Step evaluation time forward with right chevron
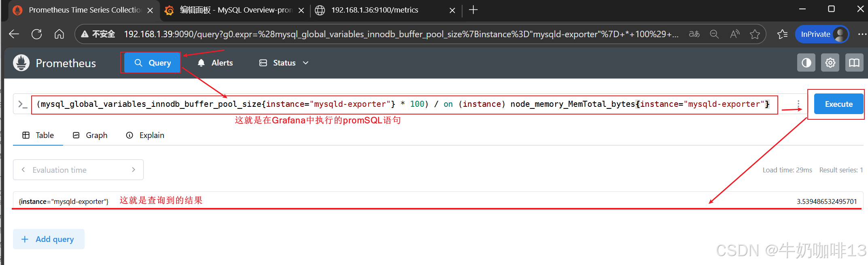The height and width of the screenshot is (265, 868). (x=134, y=170)
